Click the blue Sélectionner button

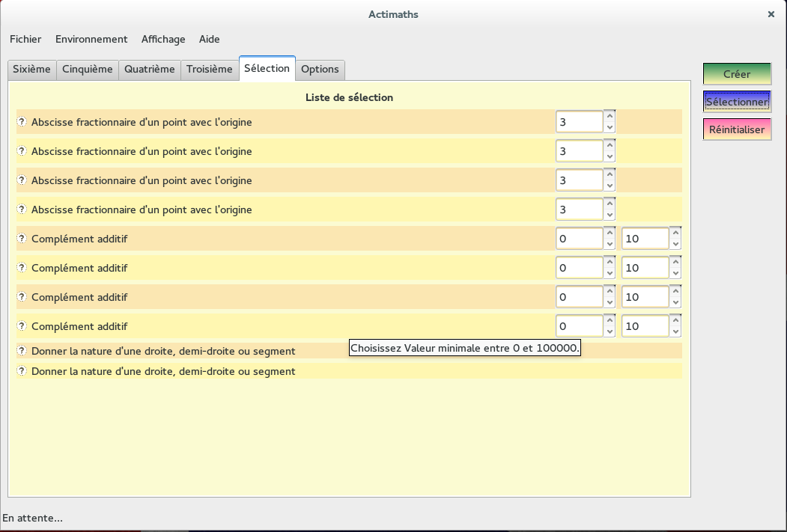pyautogui.click(x=737, y=102)
